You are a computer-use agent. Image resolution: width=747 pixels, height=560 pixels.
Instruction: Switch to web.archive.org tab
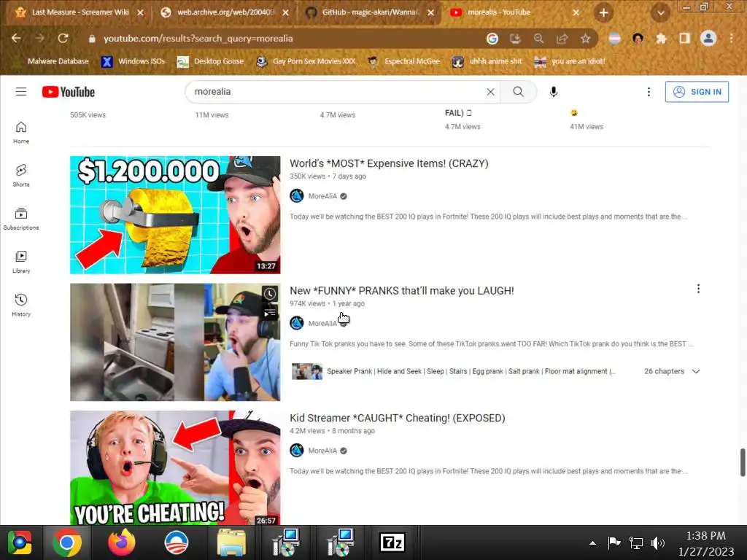(x=224, y=12)
